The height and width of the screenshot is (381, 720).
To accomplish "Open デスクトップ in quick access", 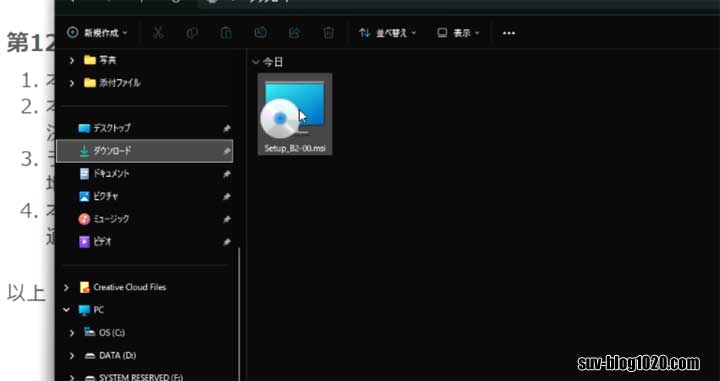I will (105, 128).
